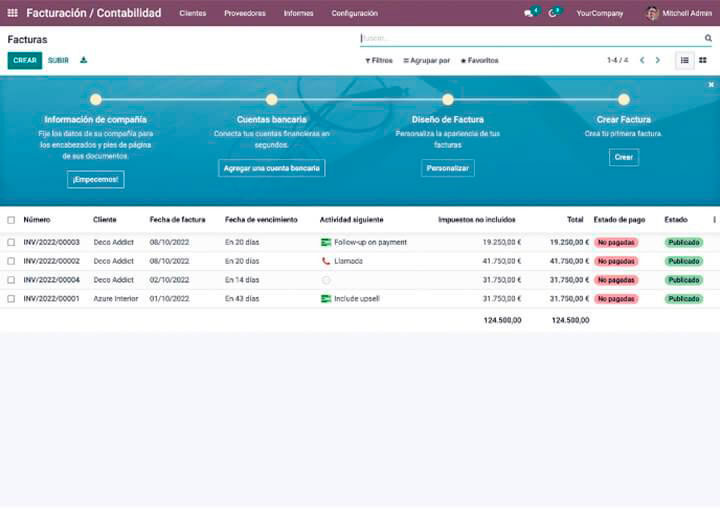Click the download export icon beside Subir
This screenshot has height=516, width=720.
click(x=84, y=60)
